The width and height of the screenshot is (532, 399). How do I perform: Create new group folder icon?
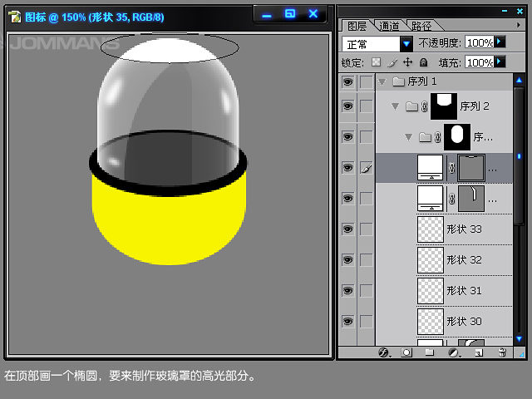coord(430,352)
